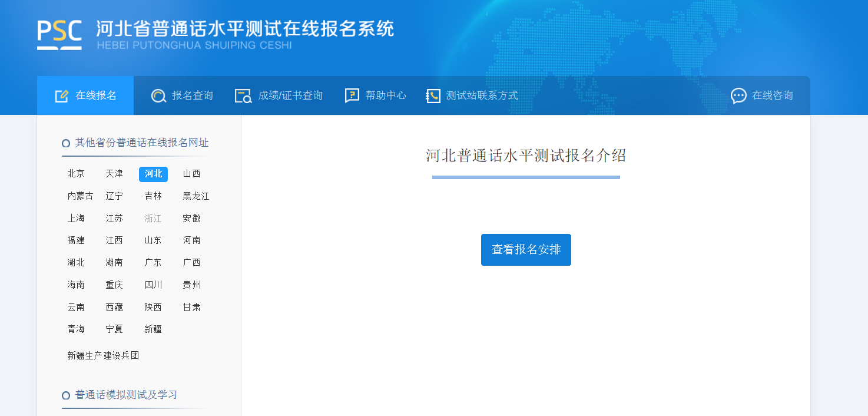Click the 西藏 province link
Viewport: 868px width, 416px height.
(114, 308)
